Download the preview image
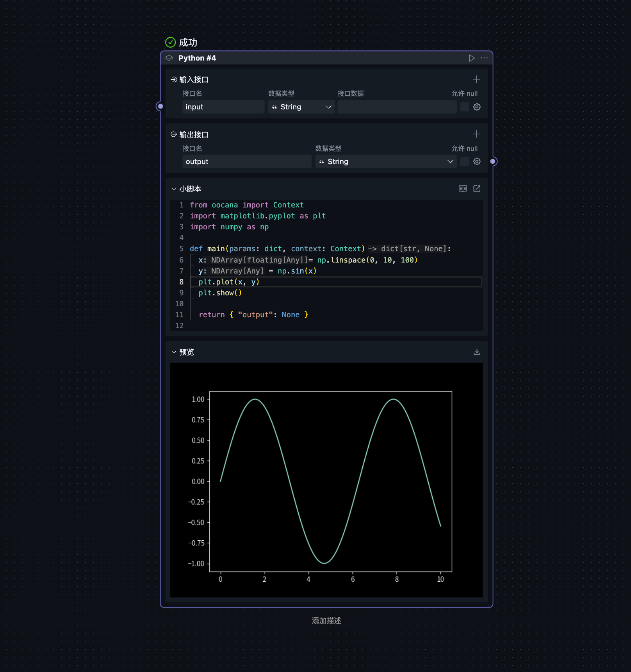 pos(477,352)
